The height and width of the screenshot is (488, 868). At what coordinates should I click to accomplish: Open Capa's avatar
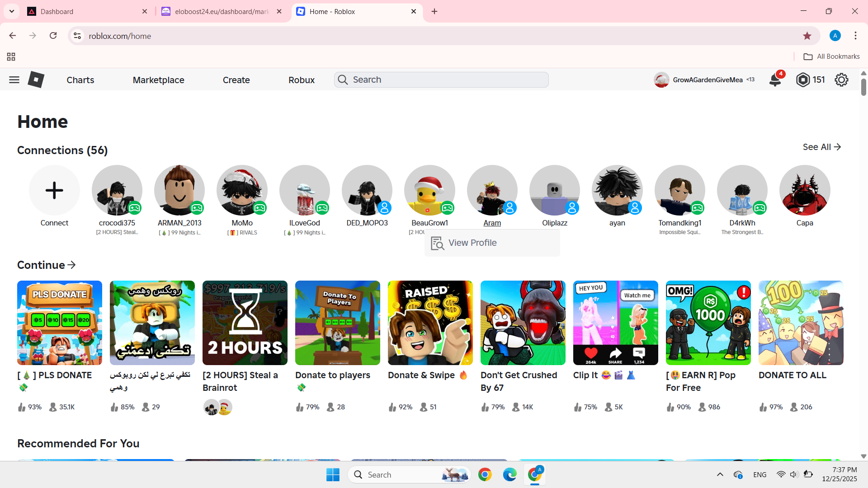point(805,190)
